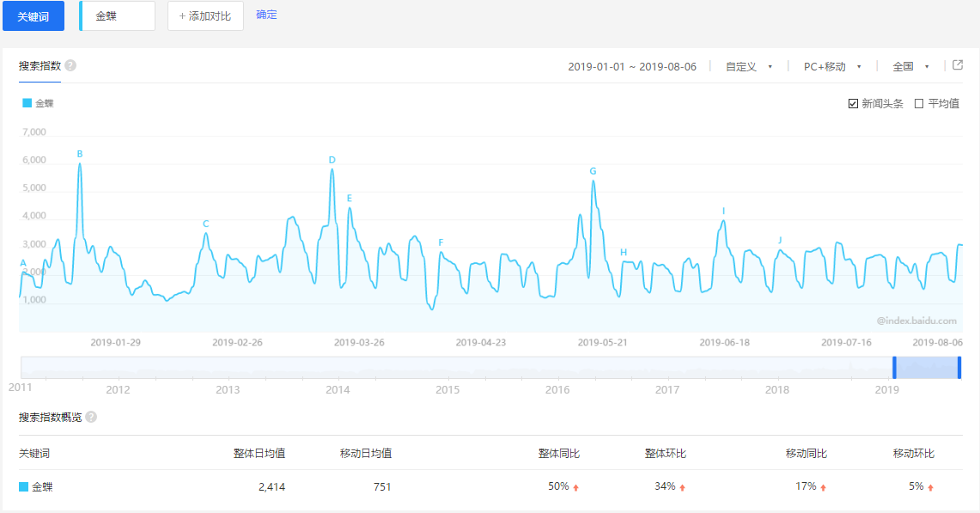The width and height of the screenshot is (980, 513).
Task: Click the 金蝶 keyword input field
Action: (117, 15)
